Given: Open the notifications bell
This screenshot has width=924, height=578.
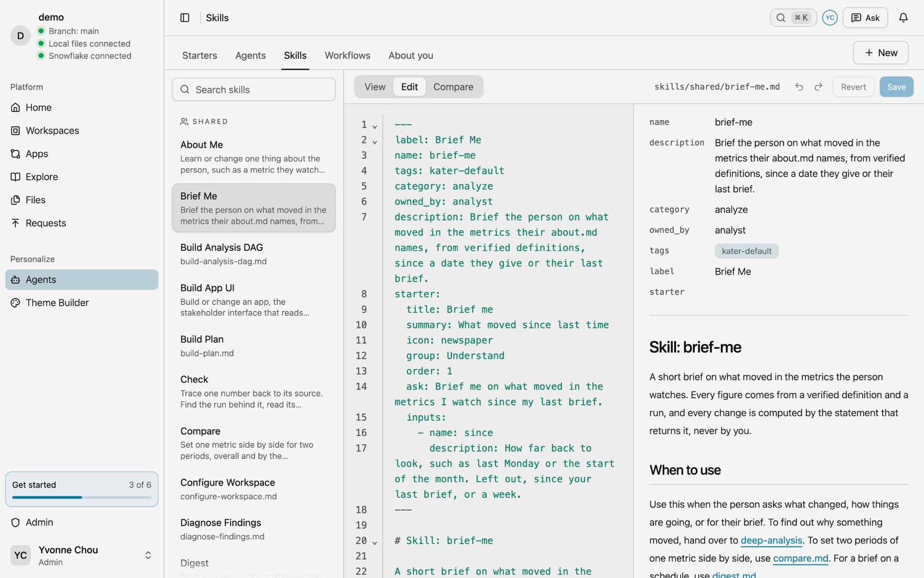Looking at the screenshot, I should [x=903, y=18].
